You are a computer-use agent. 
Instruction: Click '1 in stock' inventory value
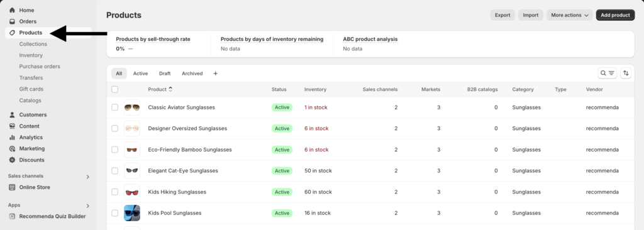point(316,107)
